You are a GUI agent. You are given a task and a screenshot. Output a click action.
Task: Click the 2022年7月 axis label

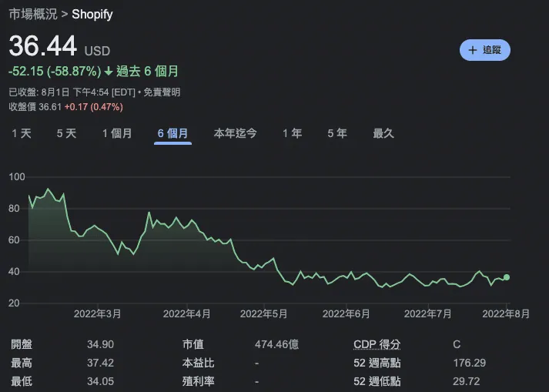(428, 313)
